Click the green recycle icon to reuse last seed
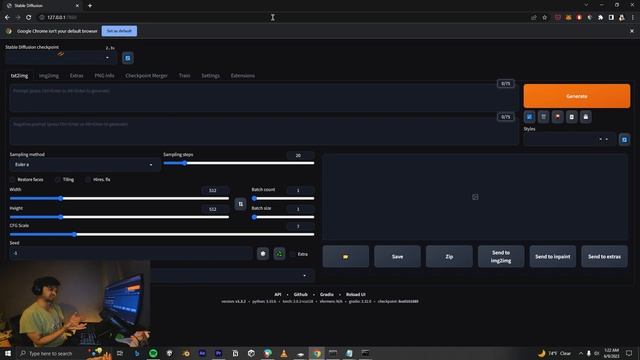The image size is (640, 360). click(x=279, y=253)
